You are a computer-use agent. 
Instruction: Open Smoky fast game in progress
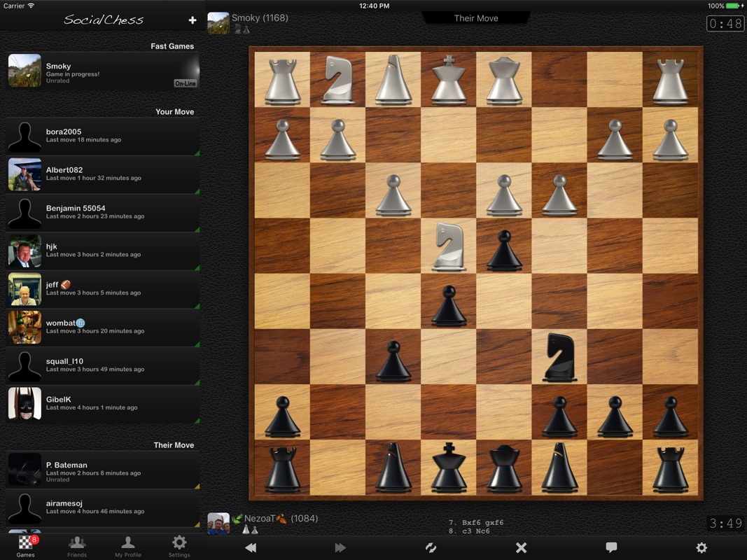(103, 71)
